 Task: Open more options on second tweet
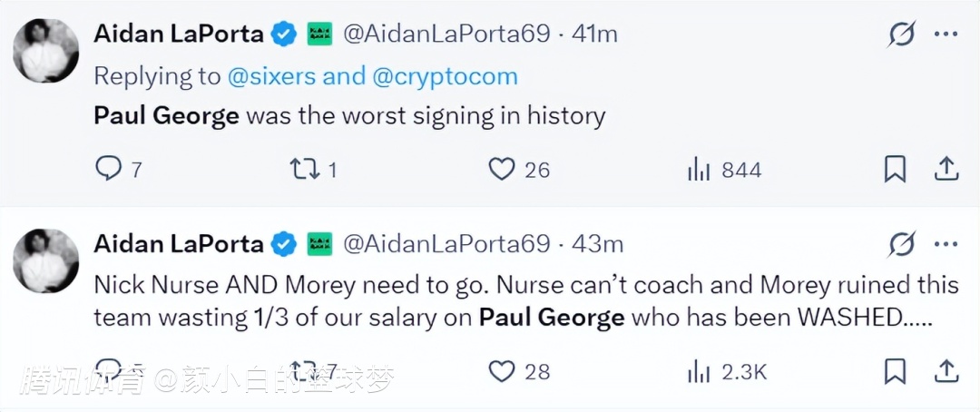click(946, 244)
